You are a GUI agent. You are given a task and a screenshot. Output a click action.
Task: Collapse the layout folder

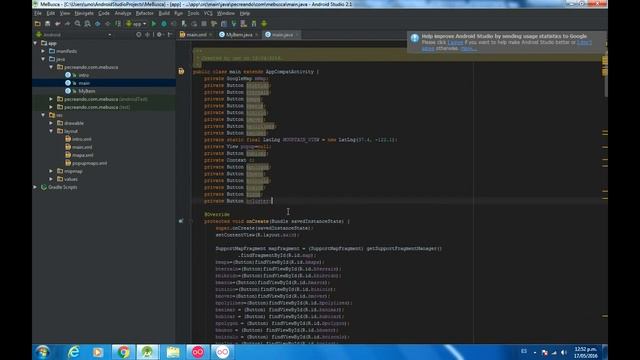click(x=51, y=131)
